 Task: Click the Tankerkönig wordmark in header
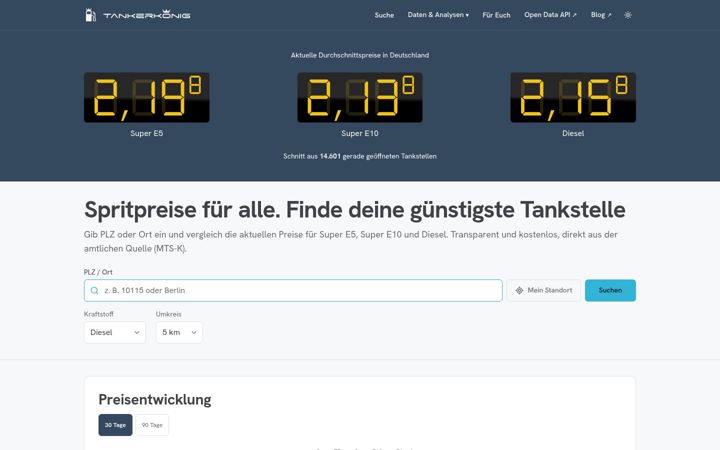[146, 15]
